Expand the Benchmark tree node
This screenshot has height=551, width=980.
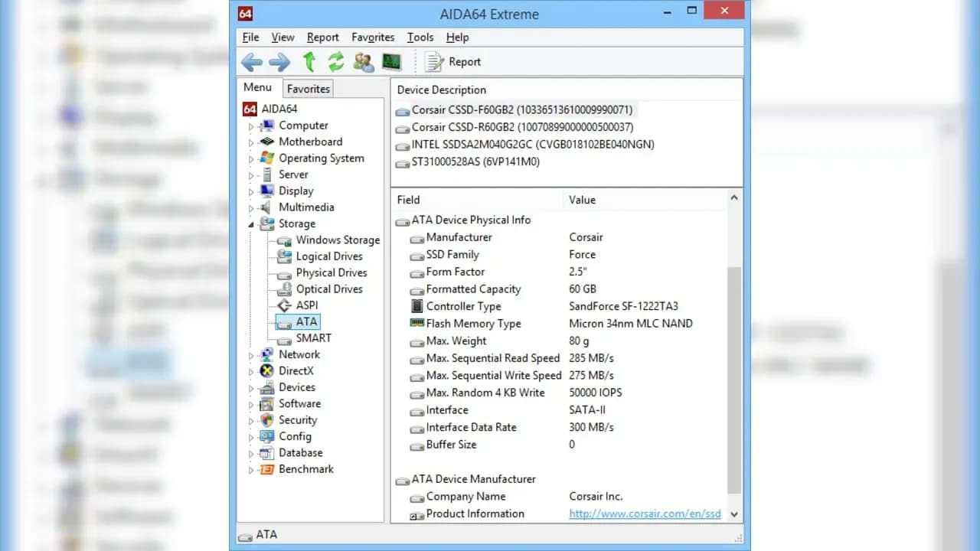[x=250, y=470]
